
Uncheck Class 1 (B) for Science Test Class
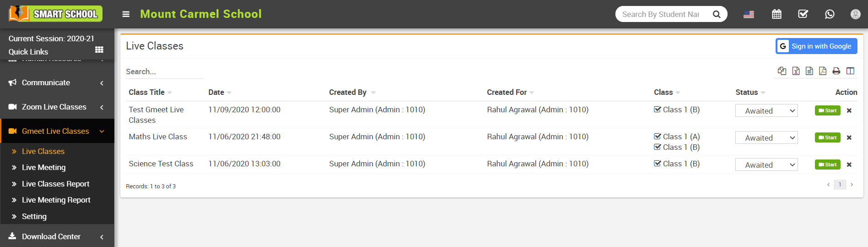(658, 164)
